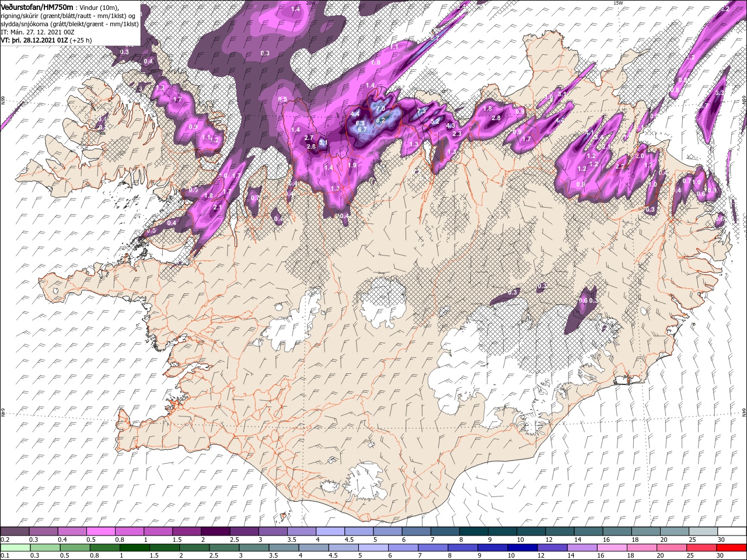The width and height of the screenshot is (747, 560).
Task: Click the 64N latitude label on right edge
Action: coord(744,412)
